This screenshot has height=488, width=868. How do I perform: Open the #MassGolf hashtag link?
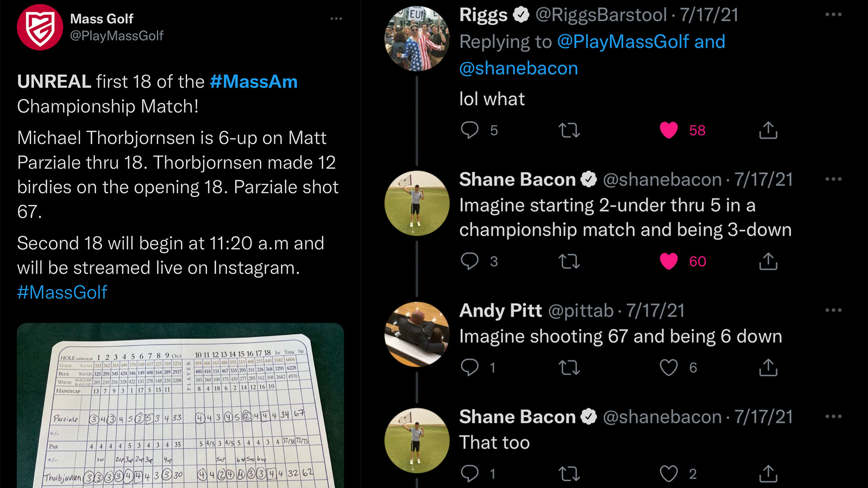click(x=62, y=292)
